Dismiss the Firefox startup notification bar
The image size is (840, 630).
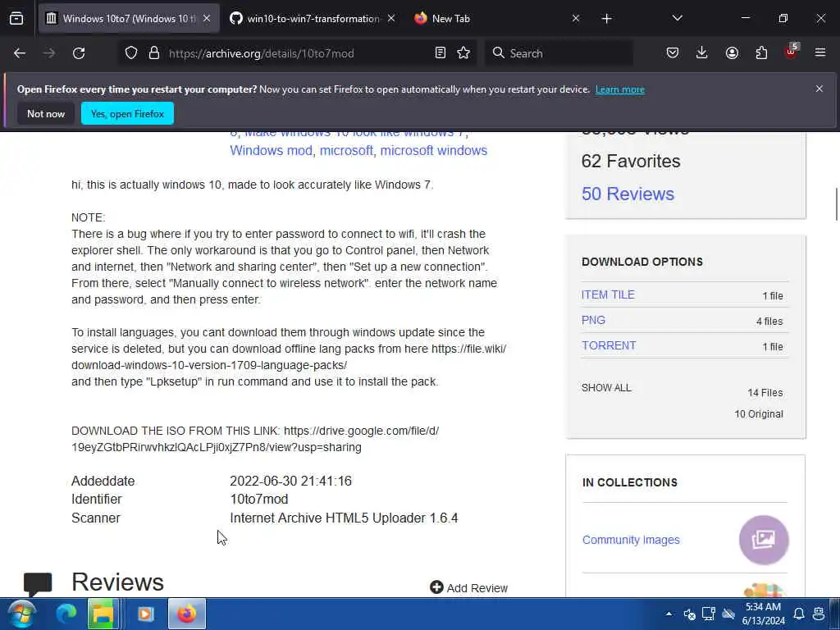[x=819, y=89]
